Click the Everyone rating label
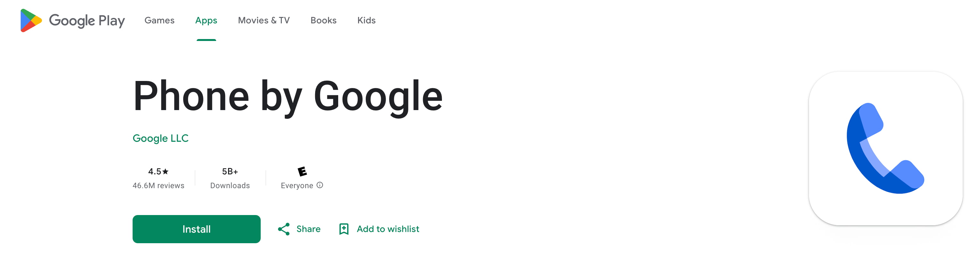 coord(297,186)
